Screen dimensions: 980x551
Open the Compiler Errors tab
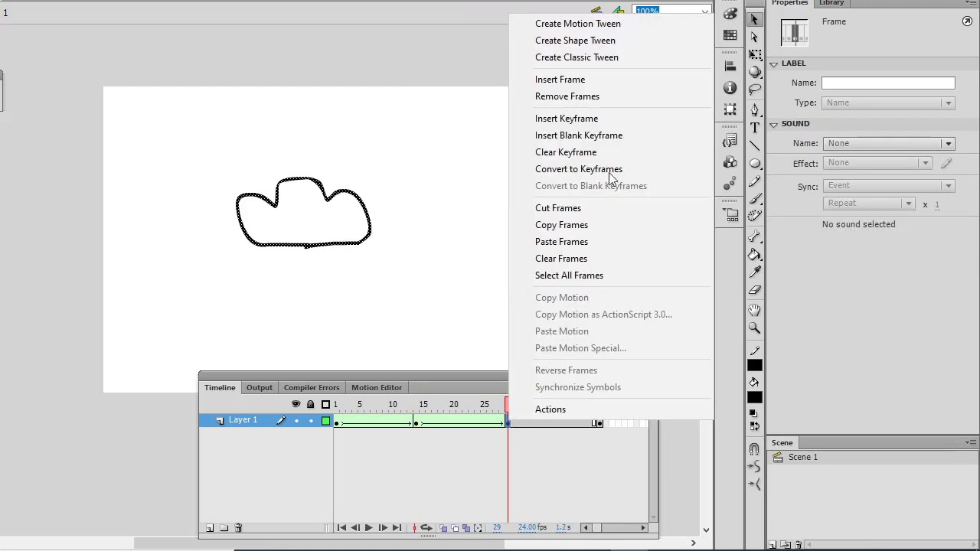312,387
